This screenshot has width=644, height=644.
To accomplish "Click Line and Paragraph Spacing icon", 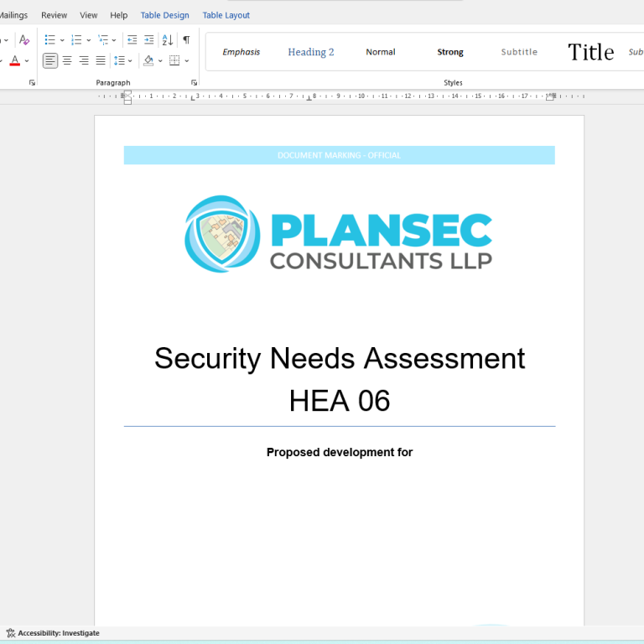I will pyautogui.click(x=119, y=60).
